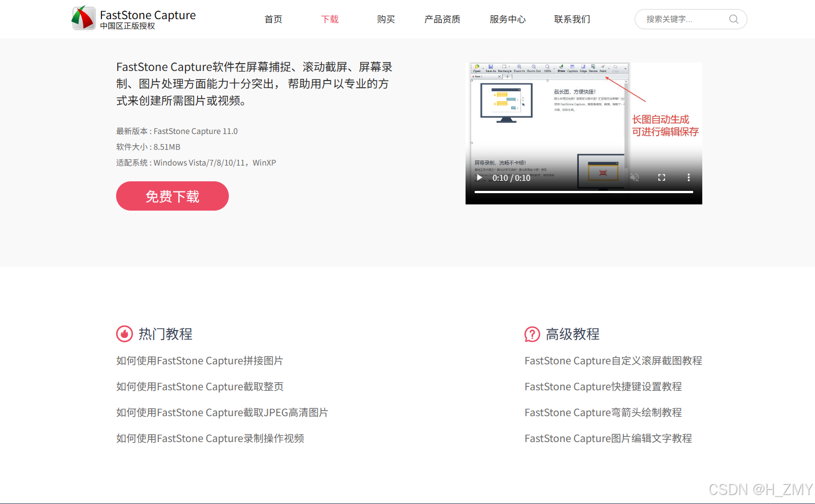Select the 产品资质 menu item

click(442, 19)
